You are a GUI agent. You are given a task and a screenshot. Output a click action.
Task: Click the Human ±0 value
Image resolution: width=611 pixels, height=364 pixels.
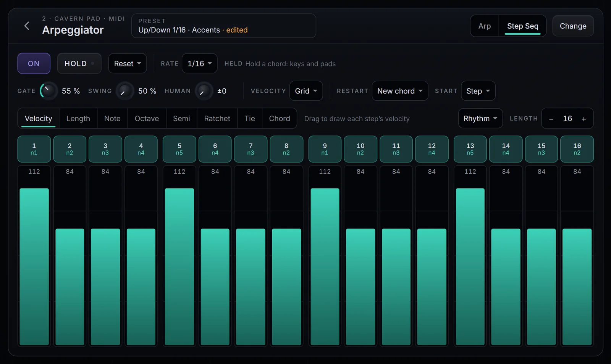click(222, 91)
